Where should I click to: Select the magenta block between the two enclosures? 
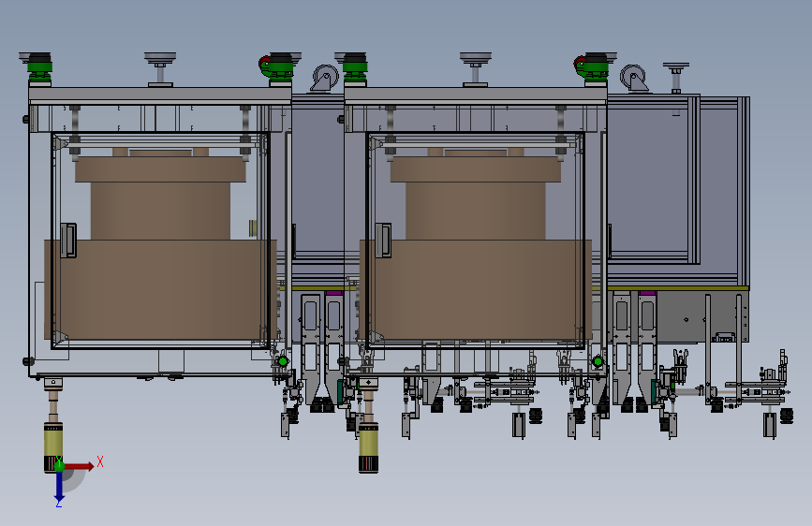(x=334, y=293)
